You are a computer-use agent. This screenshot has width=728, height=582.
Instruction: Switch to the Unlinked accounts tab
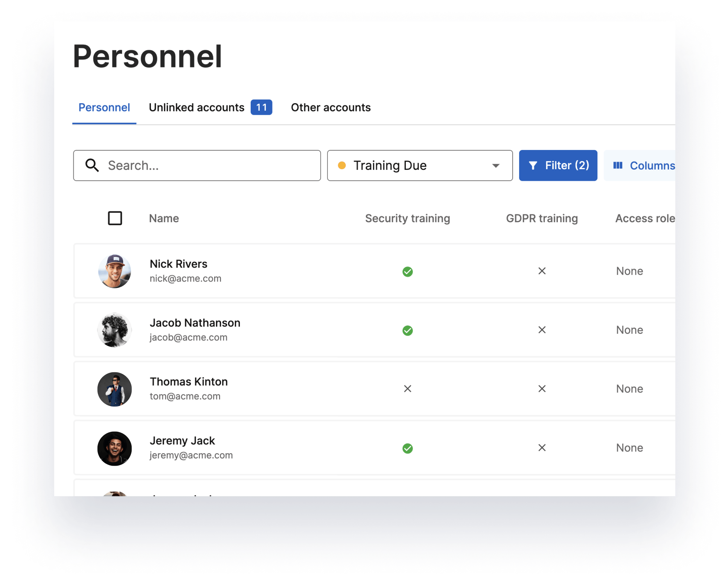[x=196, y=108]
